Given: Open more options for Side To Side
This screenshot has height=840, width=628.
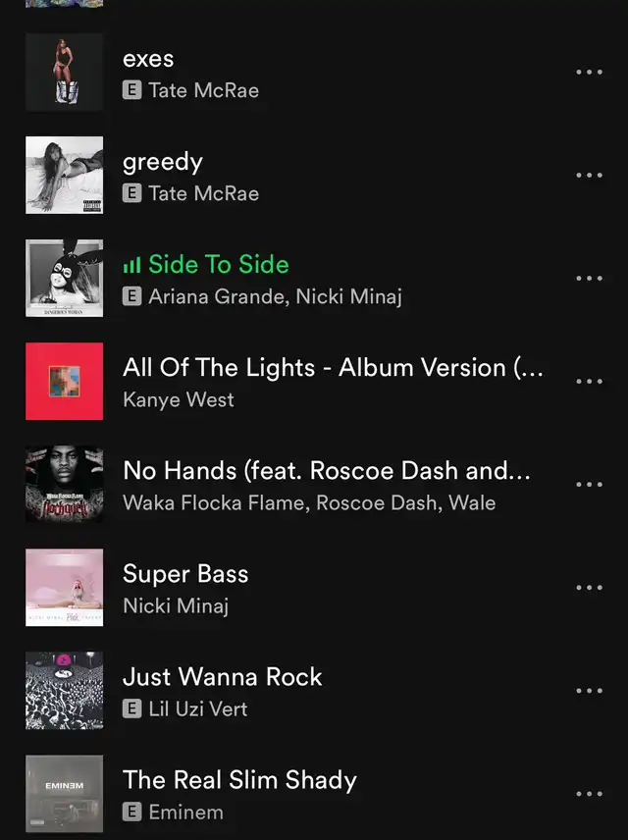Looking at the screenshot, I should point(589,278).
